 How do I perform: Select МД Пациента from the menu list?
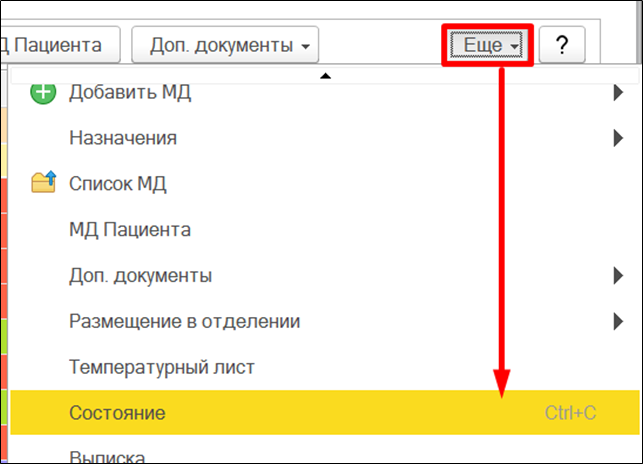tap(130, 230)
